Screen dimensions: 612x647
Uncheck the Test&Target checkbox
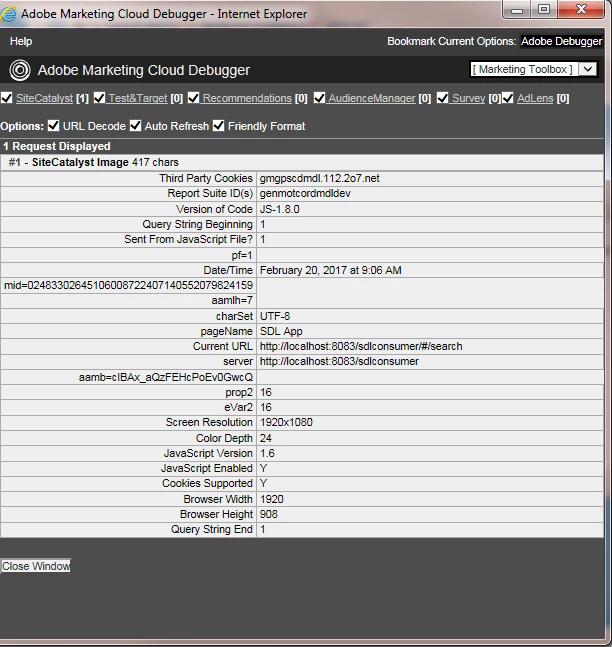click(99, 98)
